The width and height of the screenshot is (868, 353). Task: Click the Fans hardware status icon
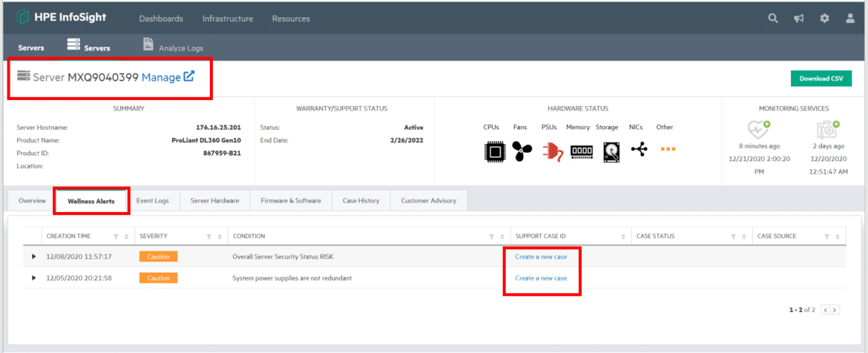(x=522, y=151)
